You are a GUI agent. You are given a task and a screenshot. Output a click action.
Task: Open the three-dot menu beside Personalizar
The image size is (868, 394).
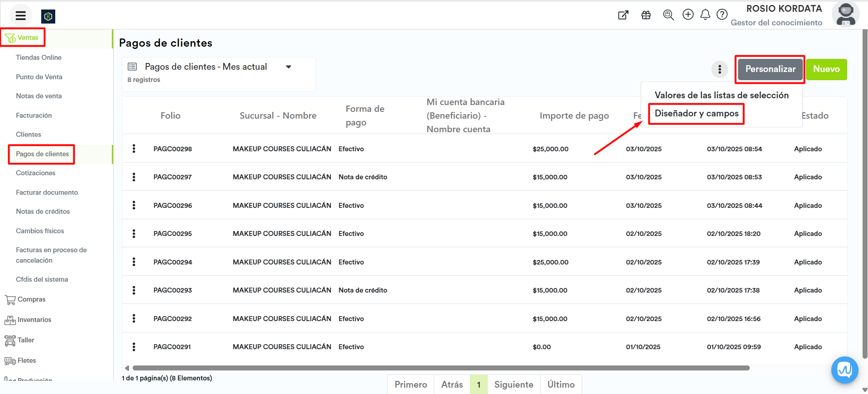coord(719,69)
